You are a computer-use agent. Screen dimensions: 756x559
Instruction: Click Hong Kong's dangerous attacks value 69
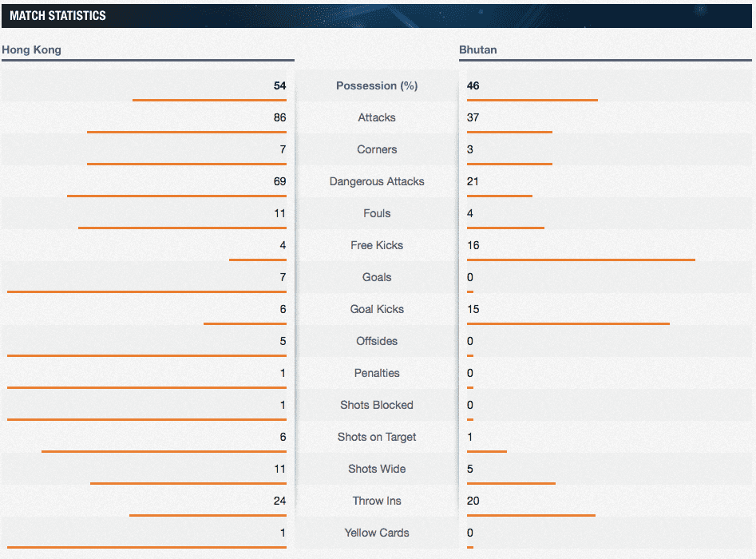tap(279, 181)
